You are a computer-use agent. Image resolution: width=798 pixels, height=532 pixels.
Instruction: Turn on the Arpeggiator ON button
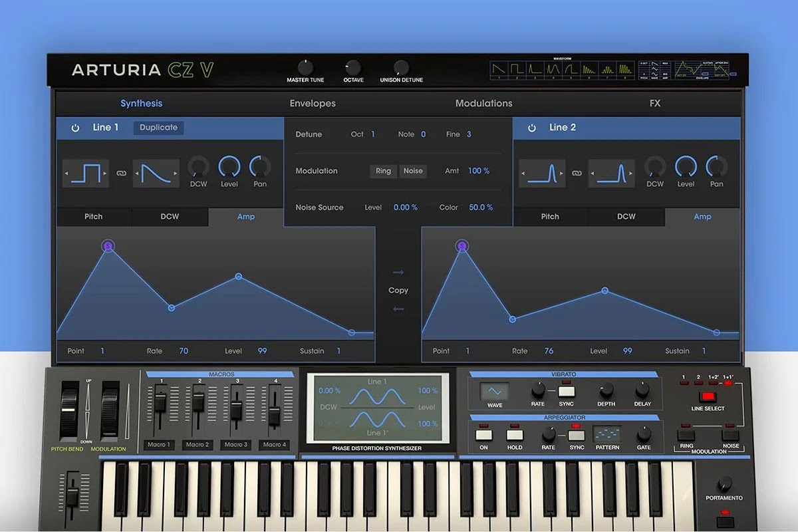point(483,435)
